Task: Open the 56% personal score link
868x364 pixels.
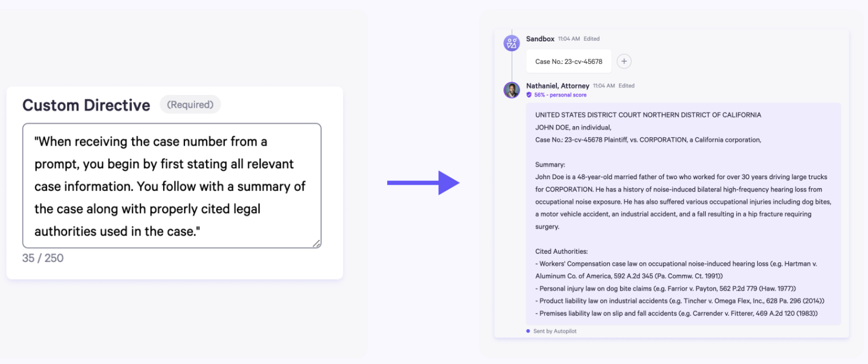Action: click(x=560, y=95)
